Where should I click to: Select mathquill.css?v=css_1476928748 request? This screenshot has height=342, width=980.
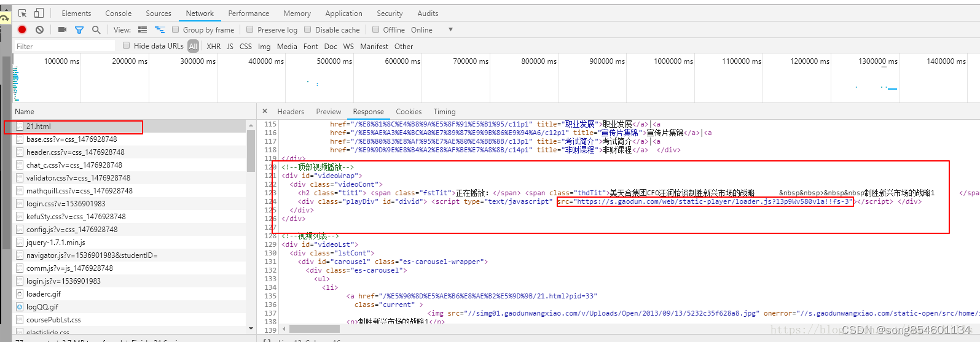129,190
